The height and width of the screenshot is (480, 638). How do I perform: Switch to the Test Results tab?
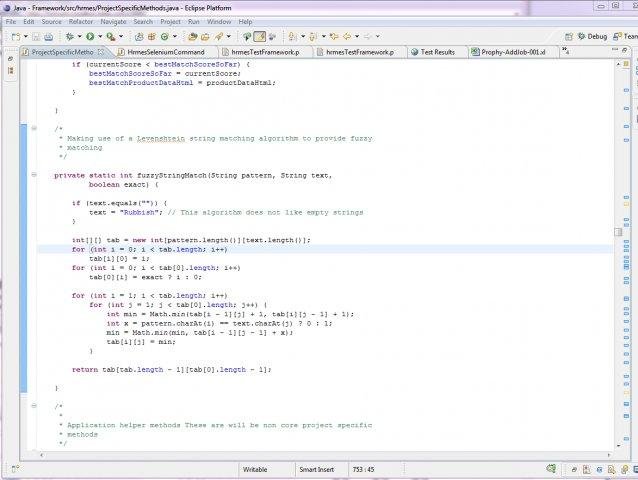[x=437, y=52]
